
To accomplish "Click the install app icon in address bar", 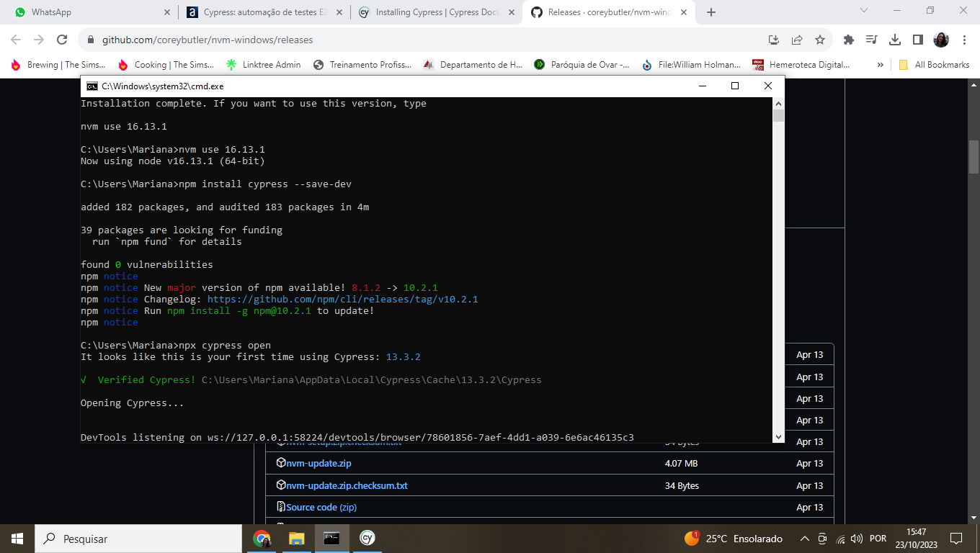I will click(774, 40).
